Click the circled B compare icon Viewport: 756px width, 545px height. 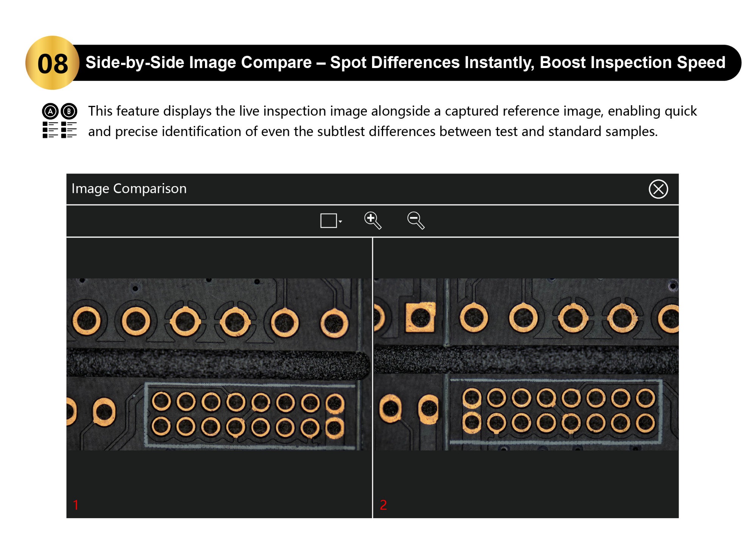tap(69, 112)
